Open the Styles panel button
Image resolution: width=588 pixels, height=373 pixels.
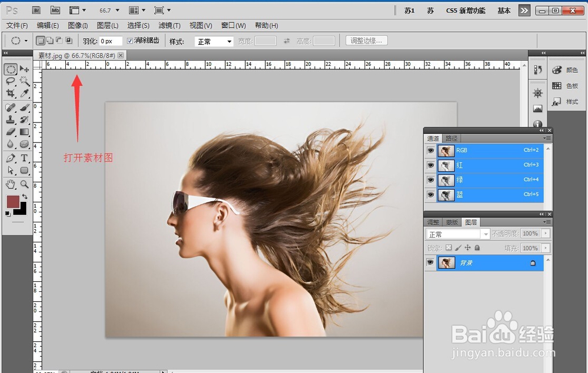[x=565, y=102]
